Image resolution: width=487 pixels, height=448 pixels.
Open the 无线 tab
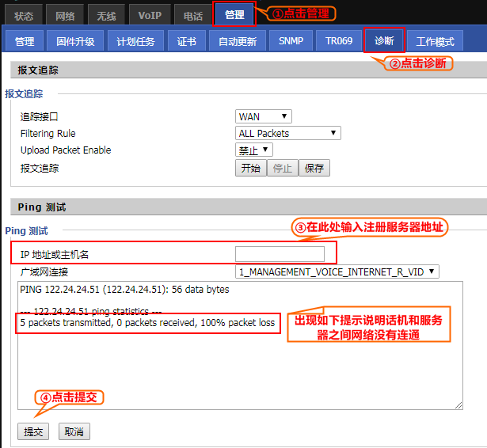click(106, 15)
